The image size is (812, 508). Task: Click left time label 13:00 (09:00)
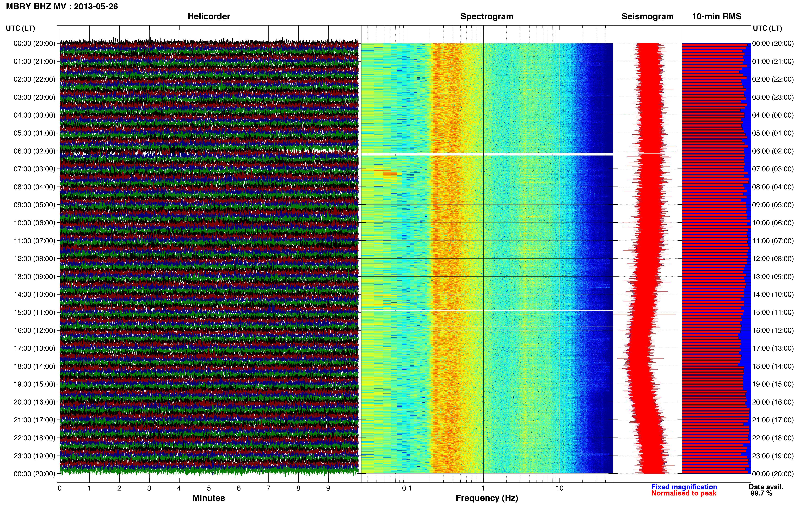[x=34, y=277]
